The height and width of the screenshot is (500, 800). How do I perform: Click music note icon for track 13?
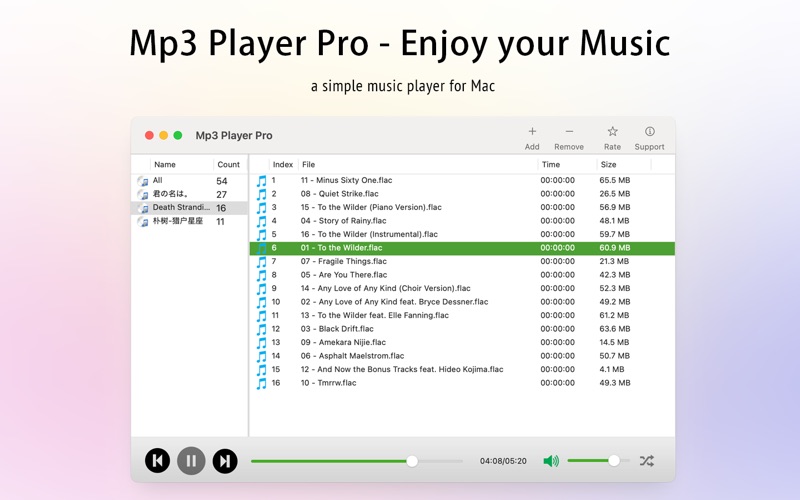(x=261, y=343)
